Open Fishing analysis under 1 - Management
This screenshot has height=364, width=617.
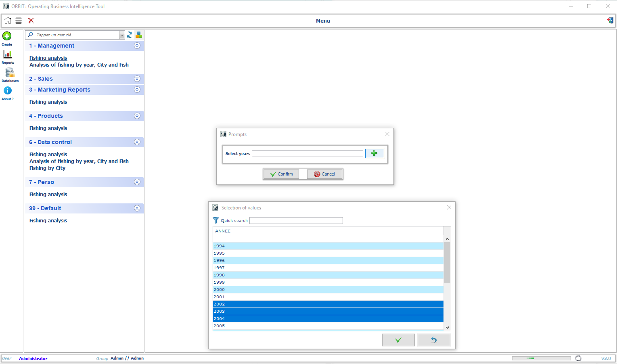pyautogui.click(x=48, y=58)
